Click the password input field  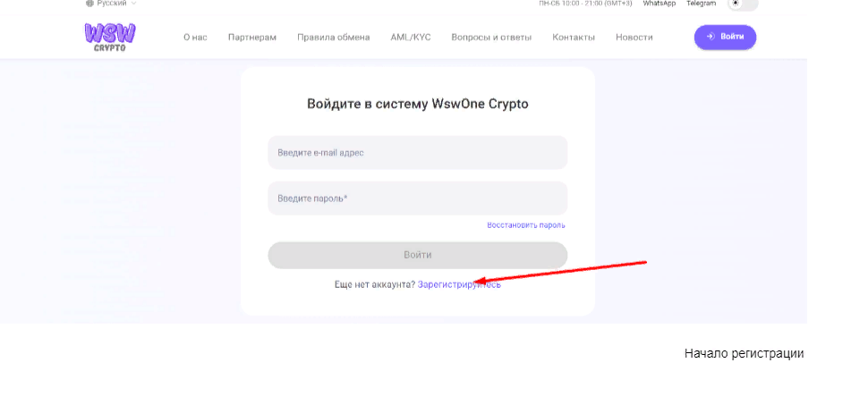tap(417, 198)
